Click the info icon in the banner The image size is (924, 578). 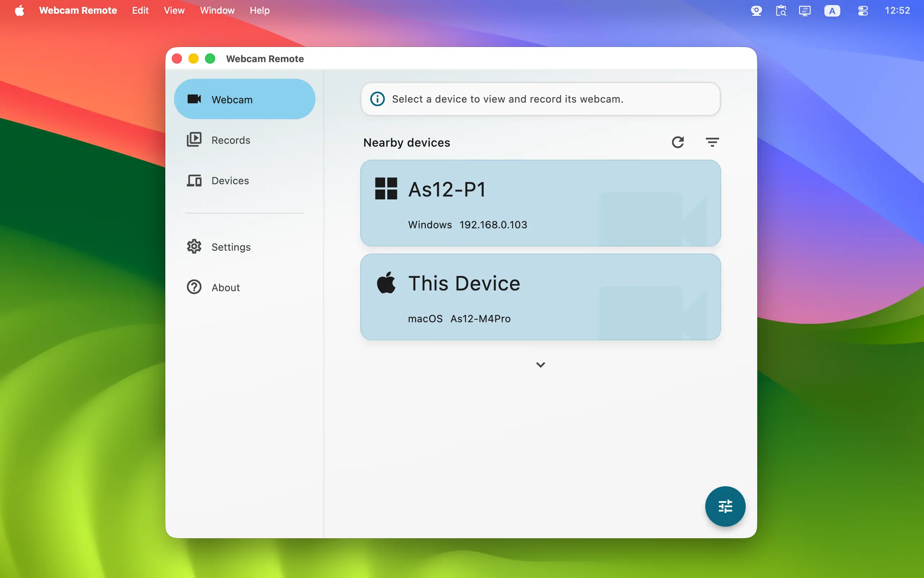click(x=377, y=99)
